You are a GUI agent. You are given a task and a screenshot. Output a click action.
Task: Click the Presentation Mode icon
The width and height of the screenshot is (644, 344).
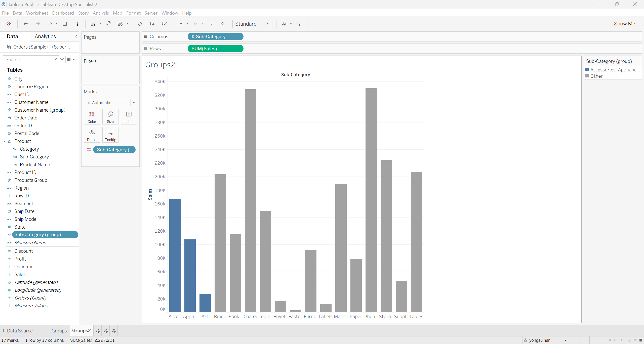tap(299, 24)
